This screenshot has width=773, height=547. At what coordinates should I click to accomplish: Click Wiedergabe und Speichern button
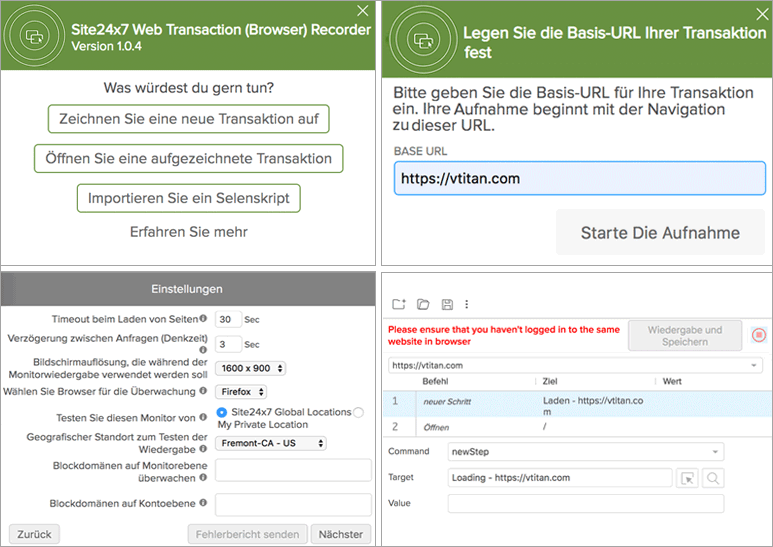click(x=685, y=336)
